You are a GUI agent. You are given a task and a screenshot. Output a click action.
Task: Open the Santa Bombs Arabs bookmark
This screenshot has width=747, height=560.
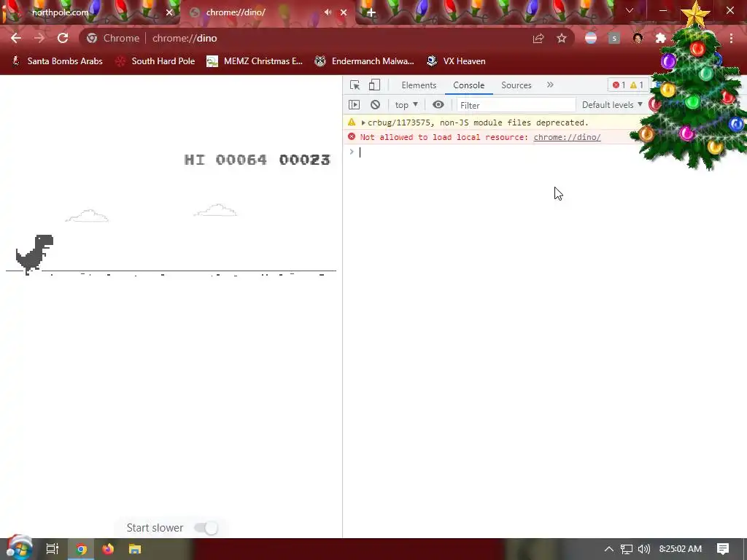[x=57, y=61]
